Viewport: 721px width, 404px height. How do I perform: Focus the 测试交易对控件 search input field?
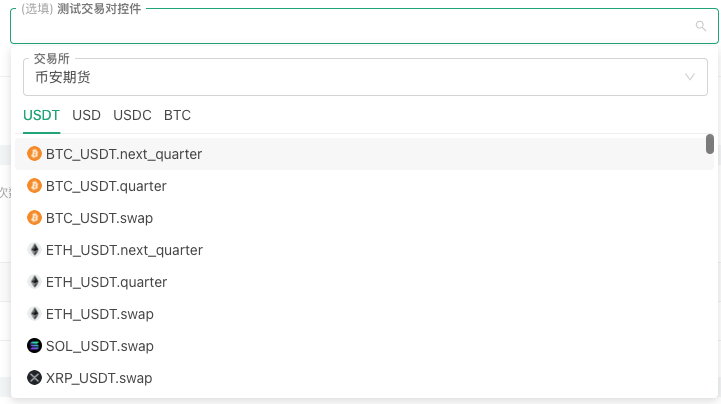(350, 27)
